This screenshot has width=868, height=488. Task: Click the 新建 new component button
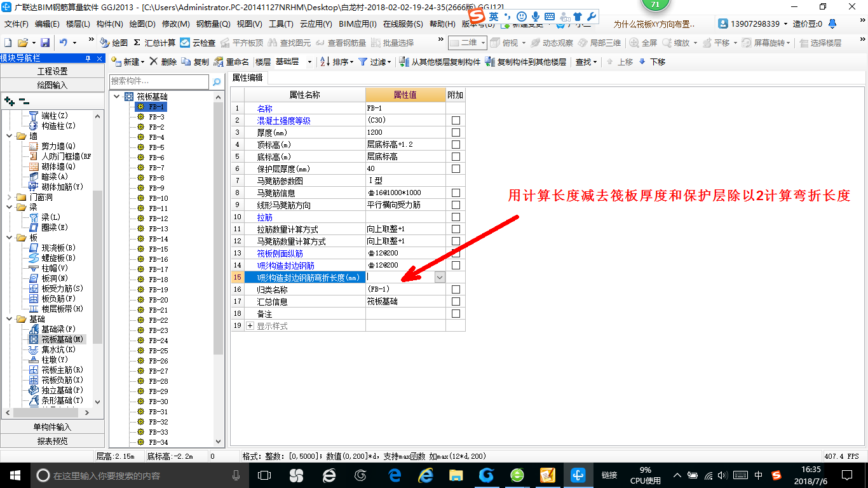pyautogui.click(x=128, y=62)
